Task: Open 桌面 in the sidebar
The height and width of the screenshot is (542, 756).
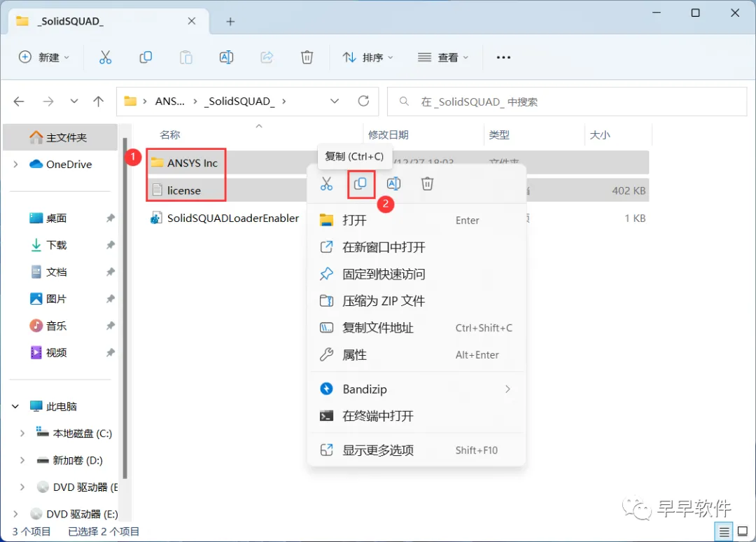Action: [x=56, y=218]
